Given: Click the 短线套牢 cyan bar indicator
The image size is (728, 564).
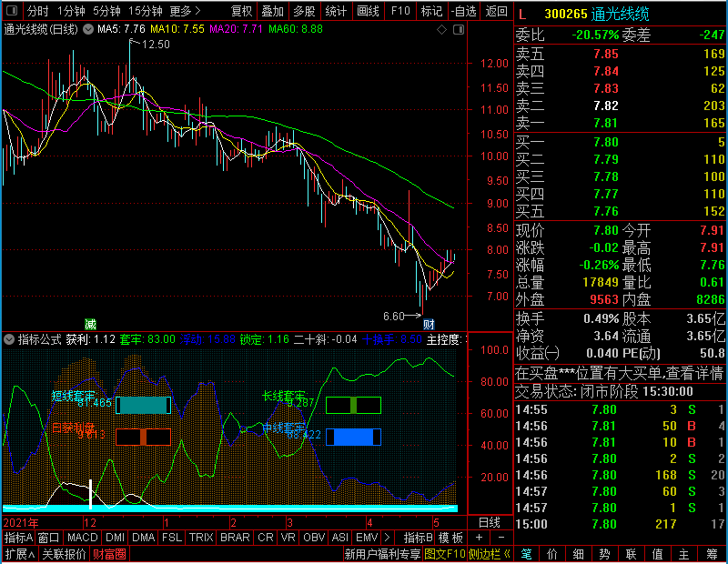Looking at the screenshot, I should [x=143, y=405].
